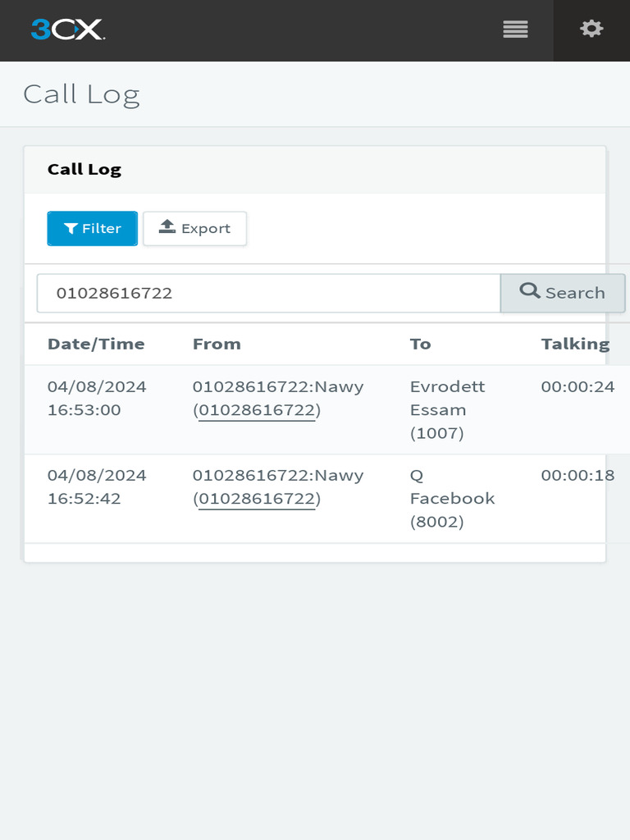Select the Q Facebook (8002) call row
This screenshot has height=840, width=630.
click(452, 499)
